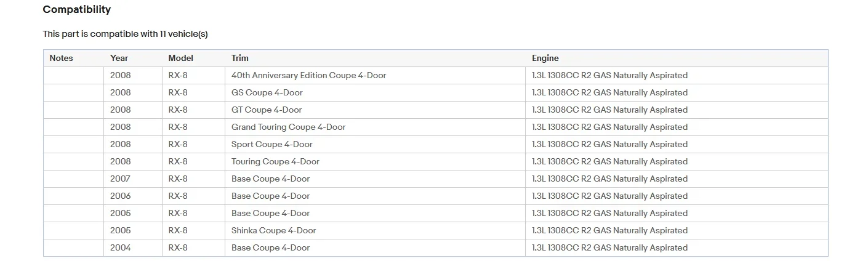This screenshot has height=261, width=868.
Task: Click the engine cell in 2004 row
Action: click(x=609, y=247)
